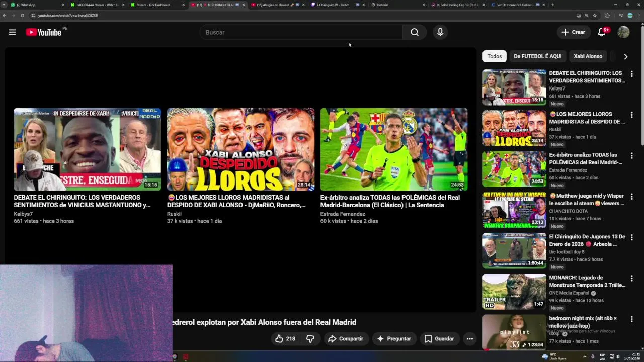Click the end-screen title Ex-árbitro analiza TODAS las POLÉMICAS
Viewport: 644px width, 362px height.
(390, 201)
